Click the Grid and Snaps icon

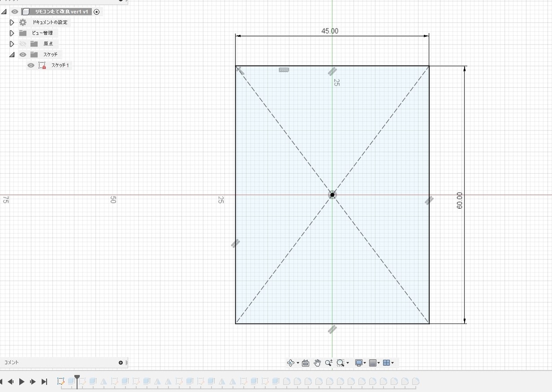[373, 363]
